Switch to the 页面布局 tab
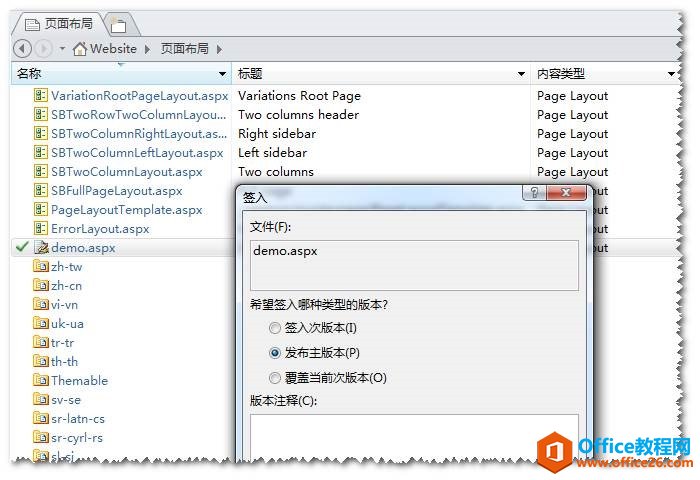Viewport: 700px width, 480px height. coord(59,24)
